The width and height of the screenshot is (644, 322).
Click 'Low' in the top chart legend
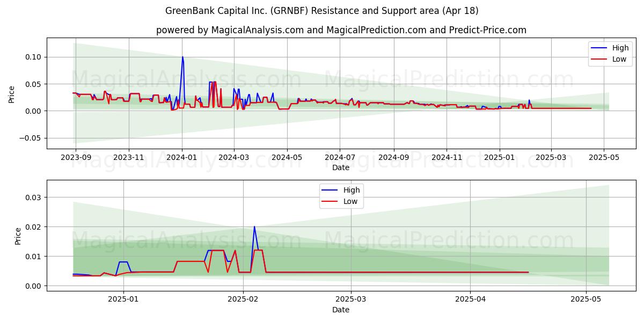pyautogui.click(x=619, y=59)
